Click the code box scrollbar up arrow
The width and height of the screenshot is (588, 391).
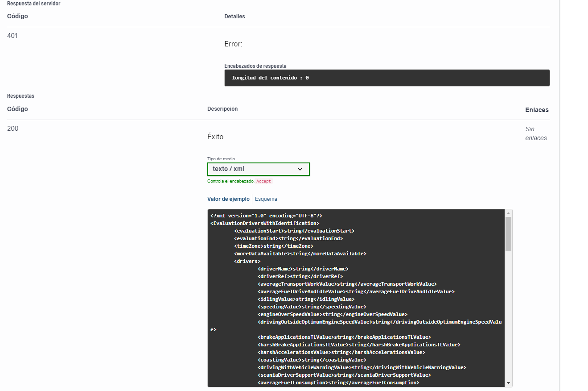tap(508, 214)
